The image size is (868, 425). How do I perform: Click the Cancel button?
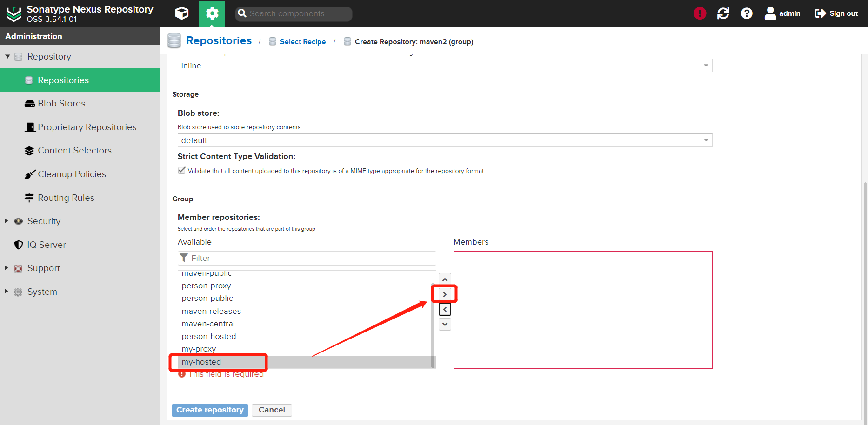click(x=272, y=410)
